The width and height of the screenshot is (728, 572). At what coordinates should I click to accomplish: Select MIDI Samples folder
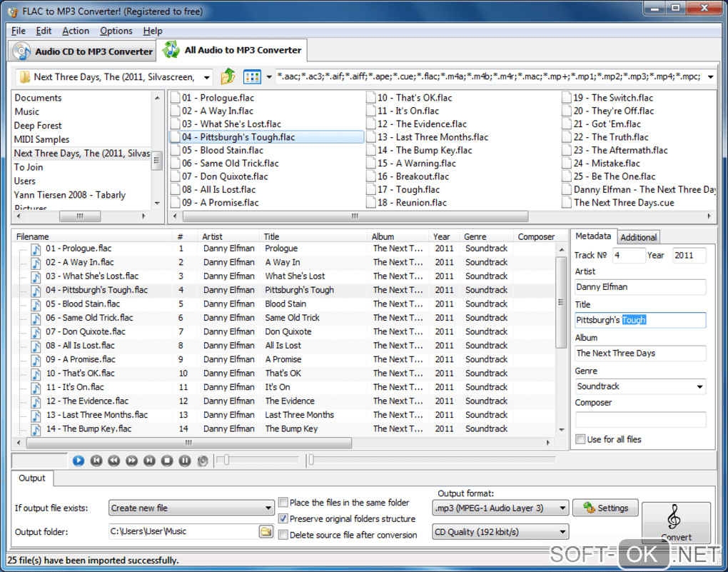coord(41,139)
